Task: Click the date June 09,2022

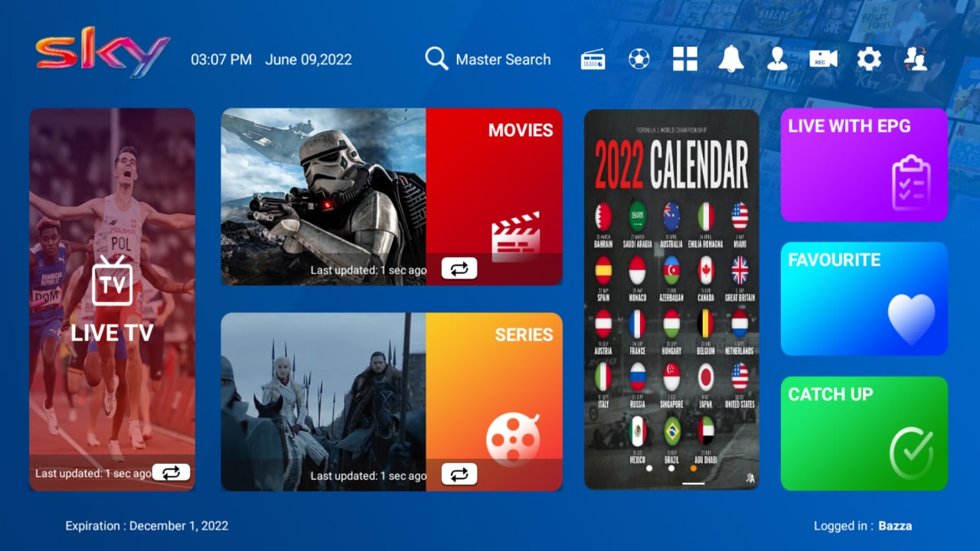Action: click(309, 59)
